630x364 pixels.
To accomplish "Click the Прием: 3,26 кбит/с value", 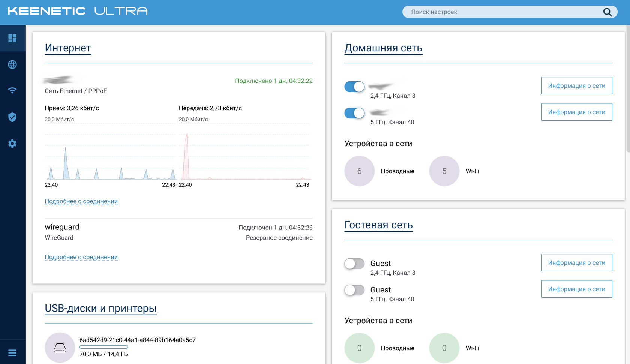I will [x=72, y=108].
